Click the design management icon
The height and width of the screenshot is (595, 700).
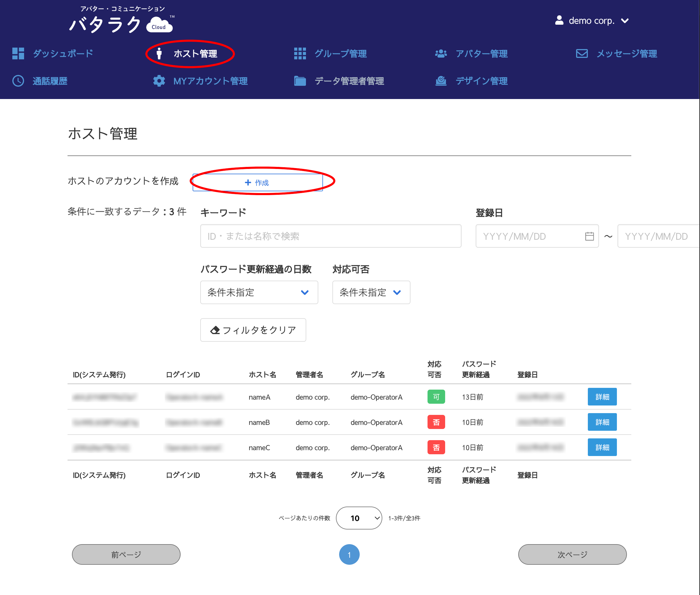tap(441, 81)
